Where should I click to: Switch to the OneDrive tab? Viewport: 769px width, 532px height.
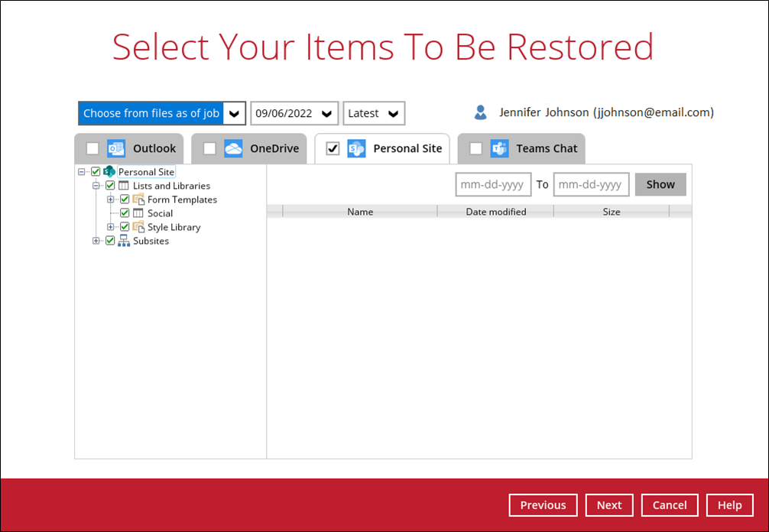274,148
